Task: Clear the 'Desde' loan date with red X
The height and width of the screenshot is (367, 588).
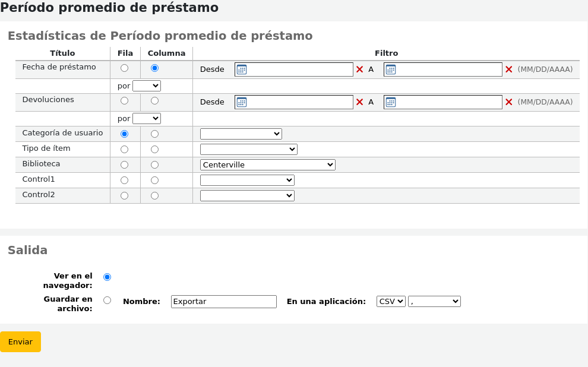Action: pyautogui.click(x=359, y=69)
